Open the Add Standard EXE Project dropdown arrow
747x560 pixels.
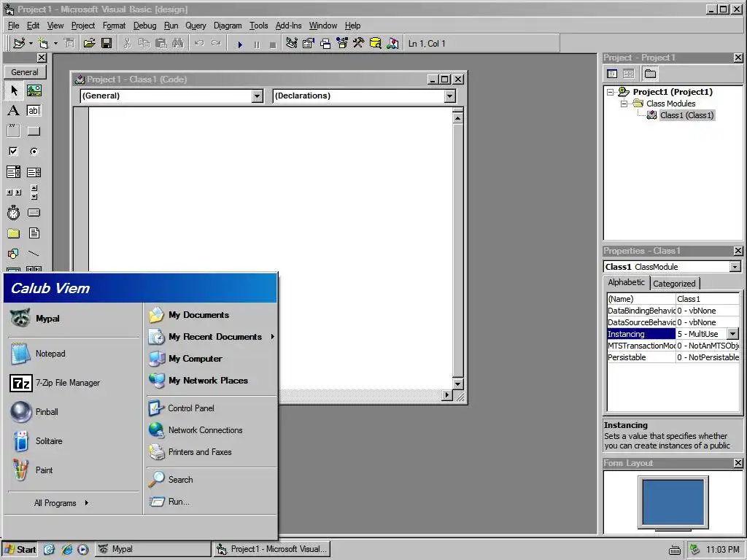pyautogui.click(x=31, y=44)
